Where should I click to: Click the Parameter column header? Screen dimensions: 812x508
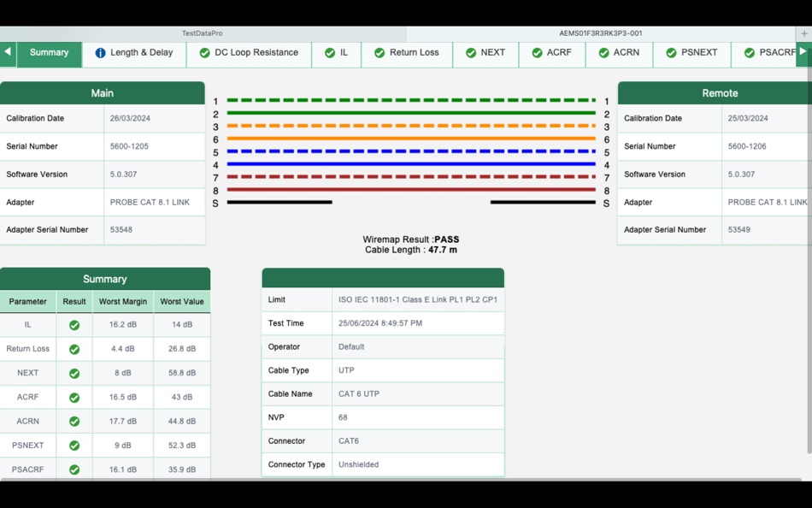[x=28, y=302]
